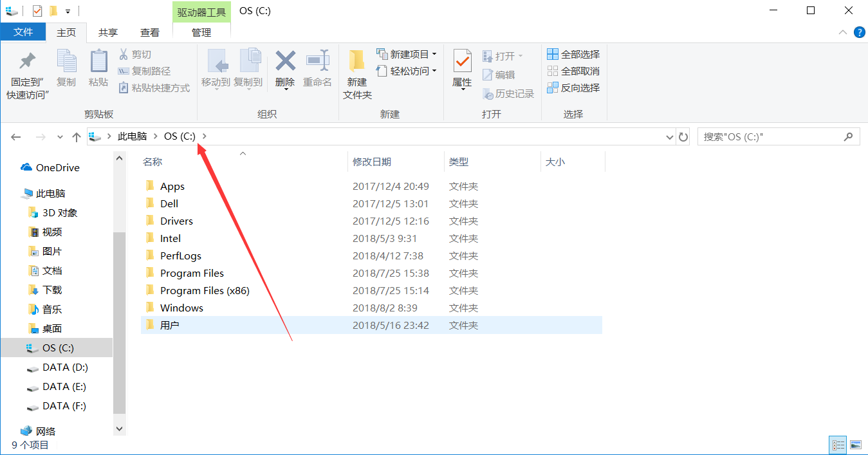
Task: Switch to details view using status bar icon
Action: 838,444
